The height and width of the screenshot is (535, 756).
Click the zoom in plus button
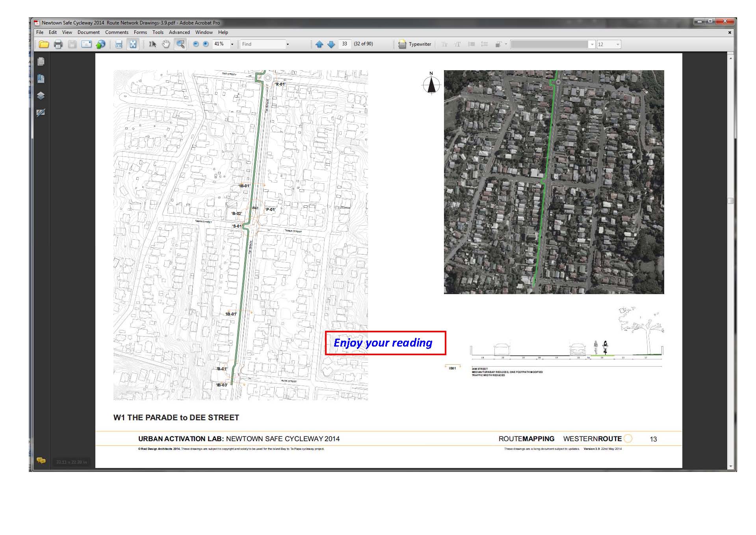coord(206,44)
